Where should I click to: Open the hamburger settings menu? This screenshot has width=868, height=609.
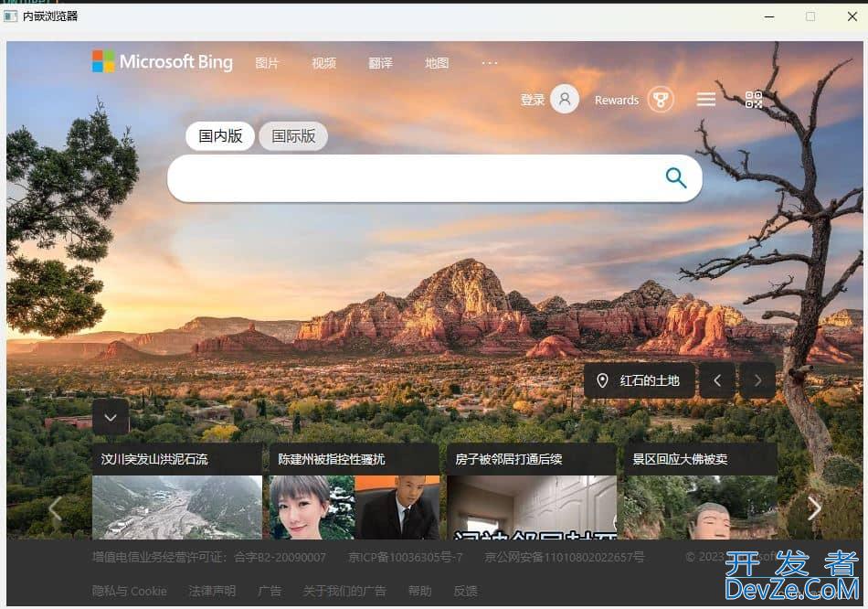pyautogui.click(x=705, y=100)
